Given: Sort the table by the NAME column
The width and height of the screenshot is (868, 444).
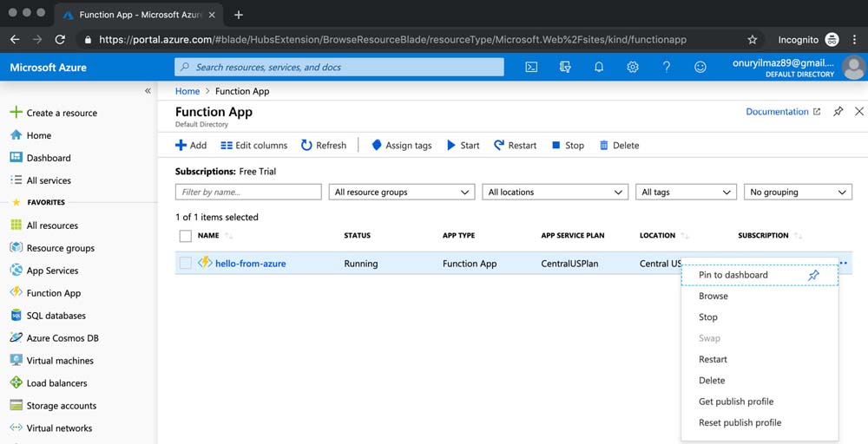Looking at the screenshot, I should click(x=208, y=236).
